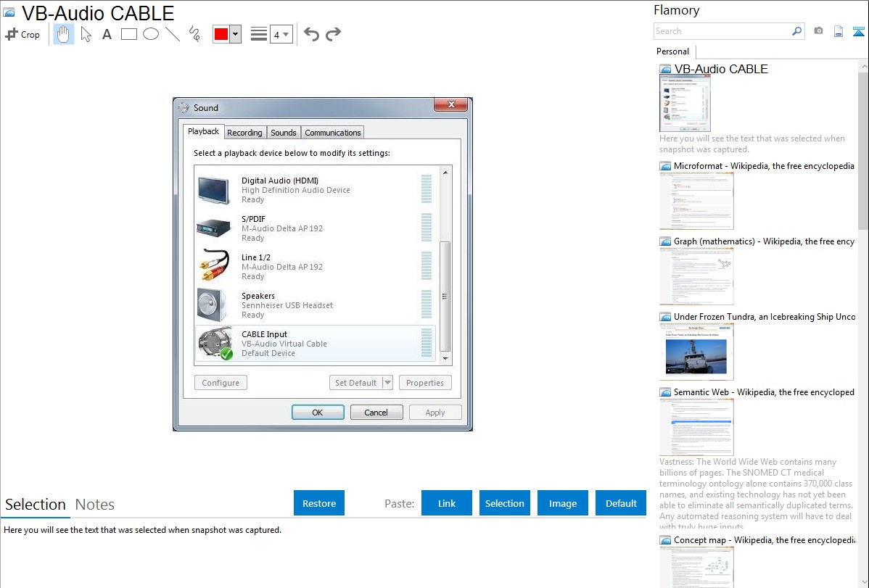Click the device list scroll up arrow
The image size is (869, 588).
tap(445, 173)
